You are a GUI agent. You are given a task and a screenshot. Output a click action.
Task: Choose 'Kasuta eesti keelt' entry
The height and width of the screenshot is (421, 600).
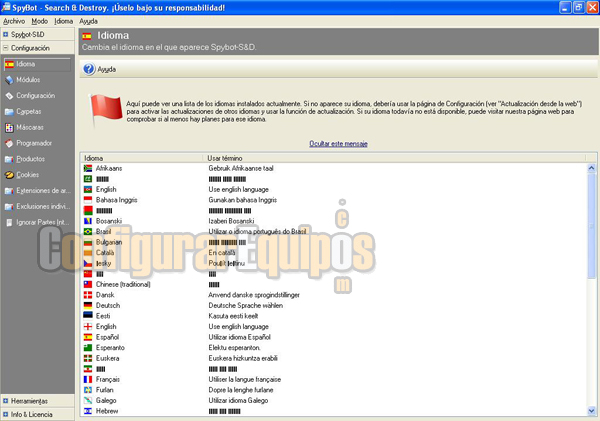coord(233,316)
